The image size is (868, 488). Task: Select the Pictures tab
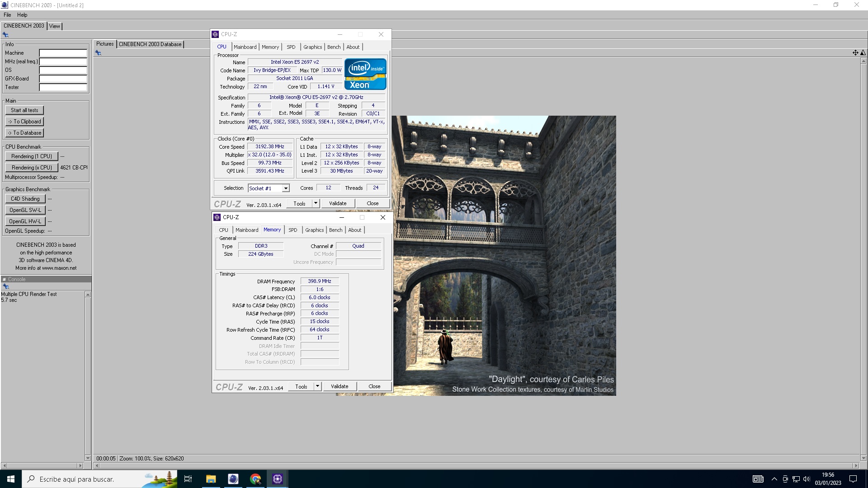click(105, 44)
